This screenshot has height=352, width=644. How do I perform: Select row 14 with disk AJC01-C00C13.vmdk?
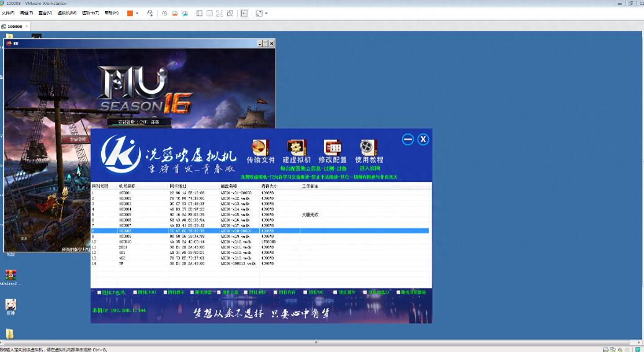(x=260, y=264)
